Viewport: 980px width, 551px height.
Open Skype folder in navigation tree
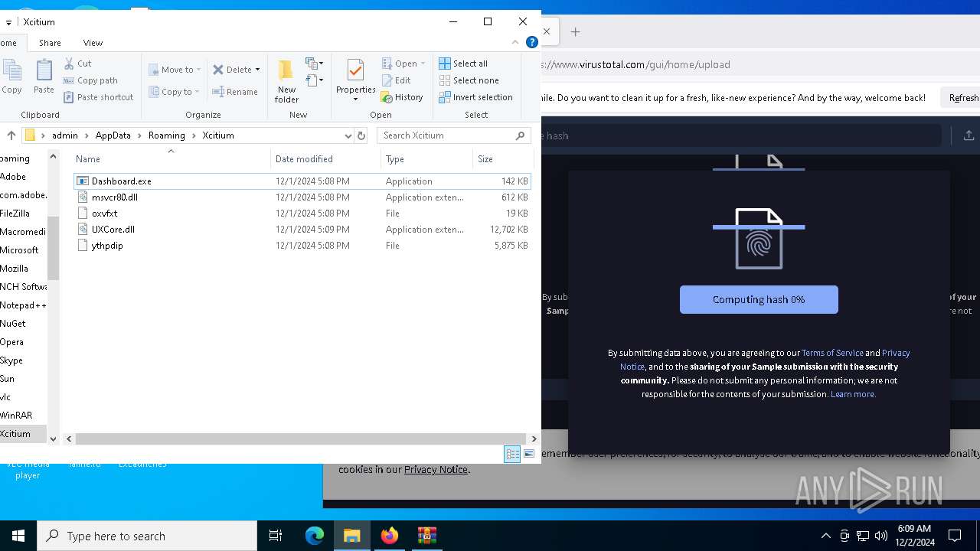tap(11, 360)
